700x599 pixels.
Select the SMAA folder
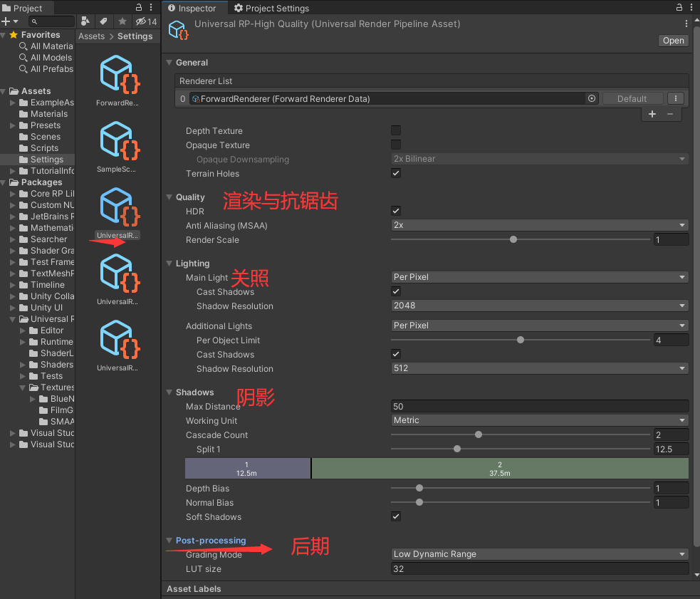pyautogui.click(x=56, y=421)
